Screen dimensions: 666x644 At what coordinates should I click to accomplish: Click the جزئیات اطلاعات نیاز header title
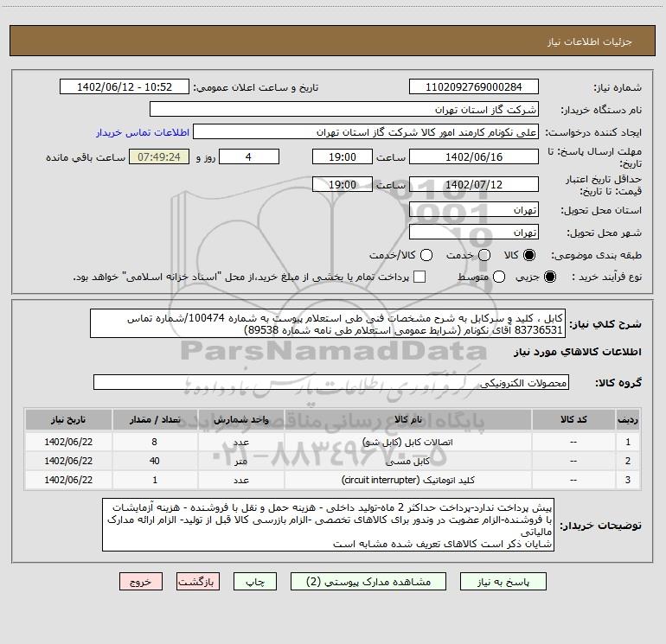590,41
